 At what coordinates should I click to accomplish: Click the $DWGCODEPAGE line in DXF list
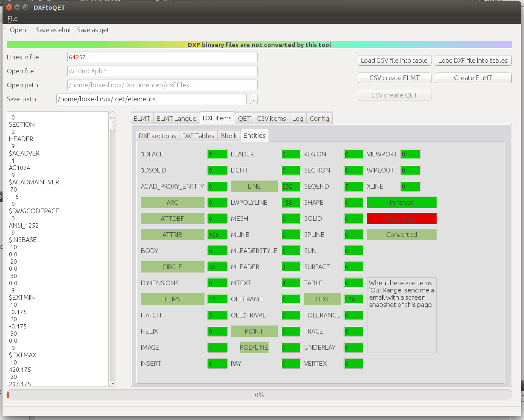tap(34, 211)
